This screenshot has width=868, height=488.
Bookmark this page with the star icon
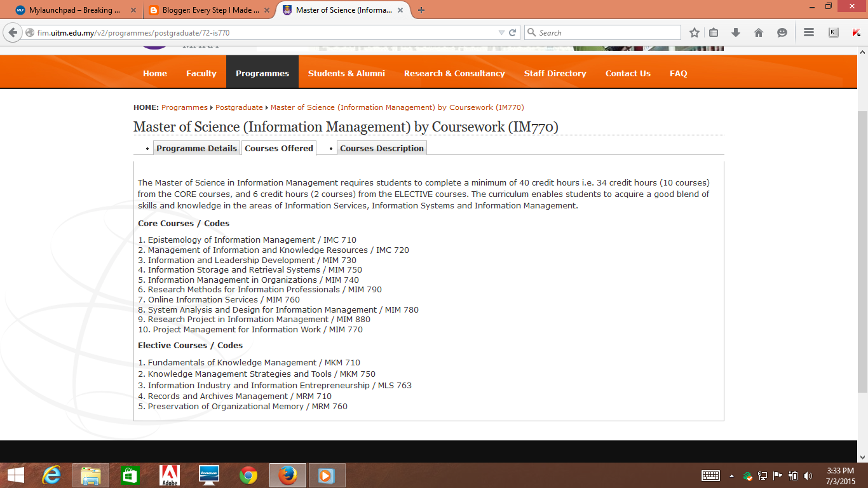(x=695, y=32)
